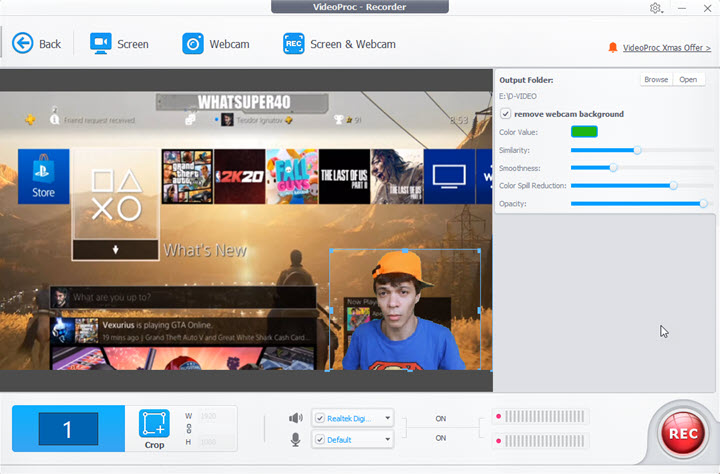Click the down arrow under PlayStation symbols tile

pos(115,250)
